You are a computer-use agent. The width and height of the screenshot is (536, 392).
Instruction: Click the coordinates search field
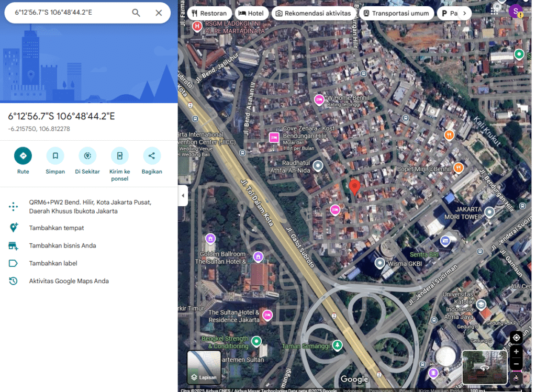(x=68, y=13)
